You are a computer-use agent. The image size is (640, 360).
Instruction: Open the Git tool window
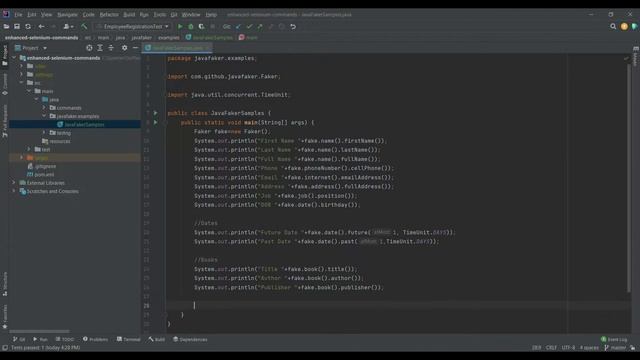coord(19,339)
